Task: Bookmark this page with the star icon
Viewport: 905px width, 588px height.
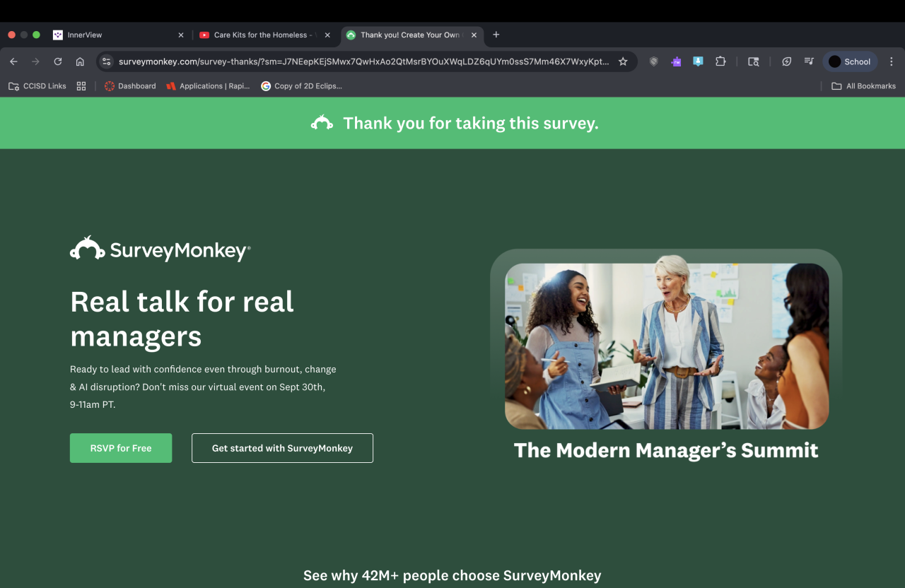Action: click(x=623, y=61)
